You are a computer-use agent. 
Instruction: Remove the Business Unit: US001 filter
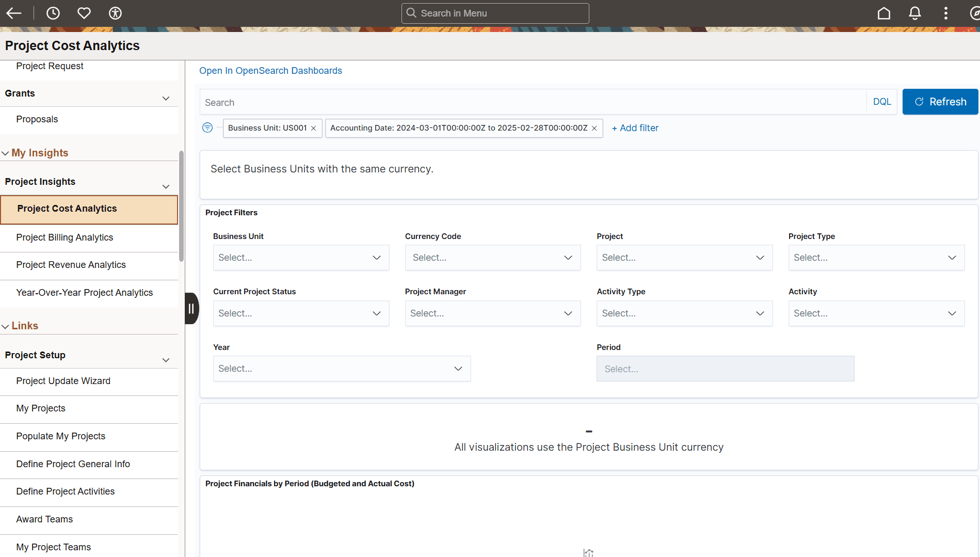[314, 128]
